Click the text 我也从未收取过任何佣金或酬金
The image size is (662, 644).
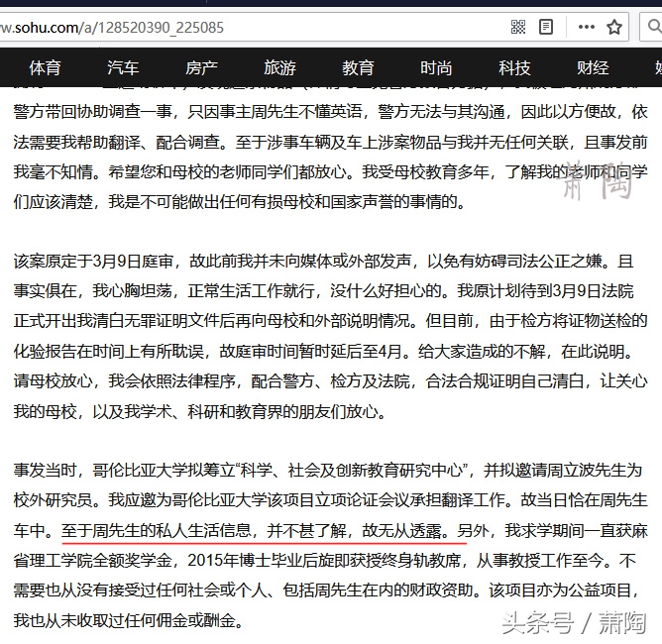pos(124,620)
